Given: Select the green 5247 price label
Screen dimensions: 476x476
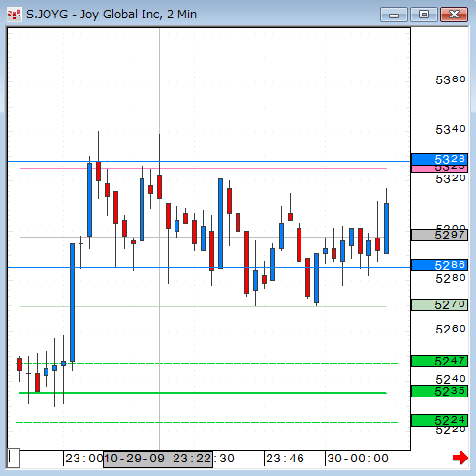Looking at the screenshot, I should 439,361.
